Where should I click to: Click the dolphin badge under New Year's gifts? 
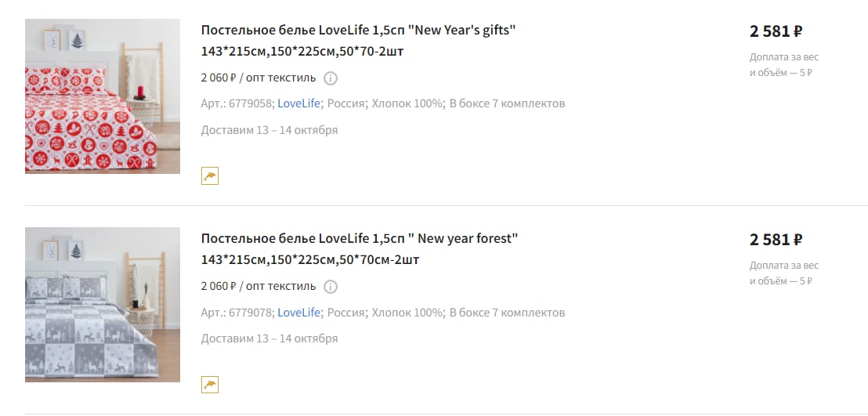(x=210, y=175)
